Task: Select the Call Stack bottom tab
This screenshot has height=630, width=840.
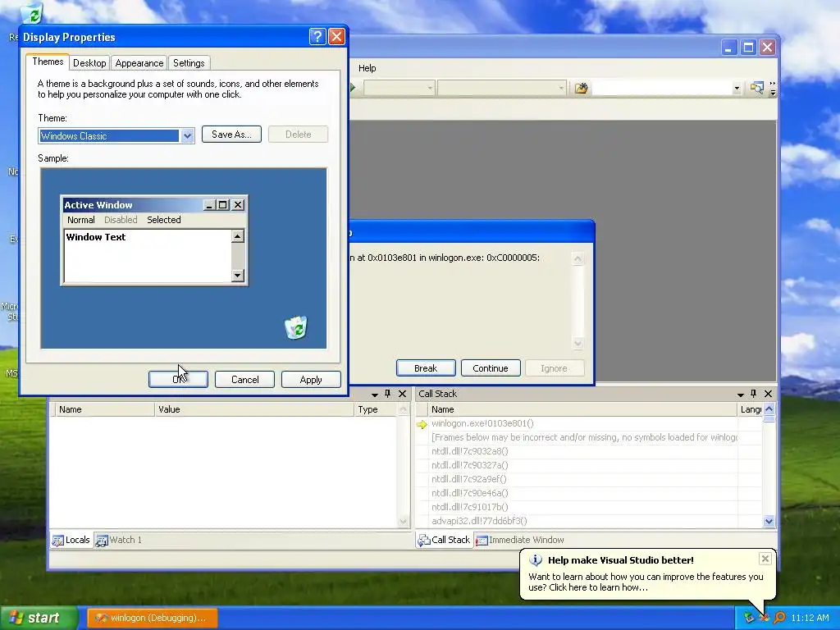Action: coord(444,540)
